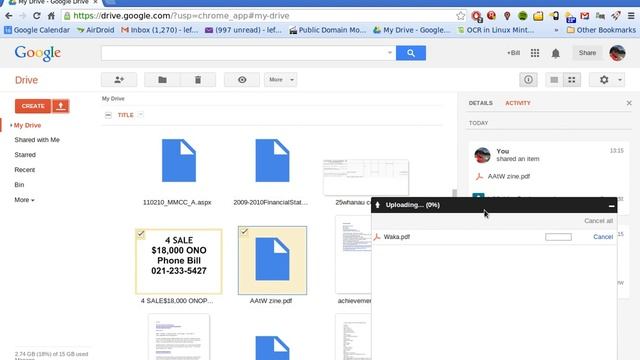Toggle the details info icon

coord(528,80)
